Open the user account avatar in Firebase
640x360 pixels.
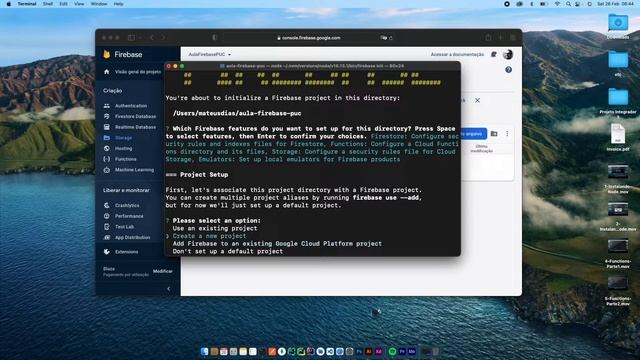(x=508, y=54)
